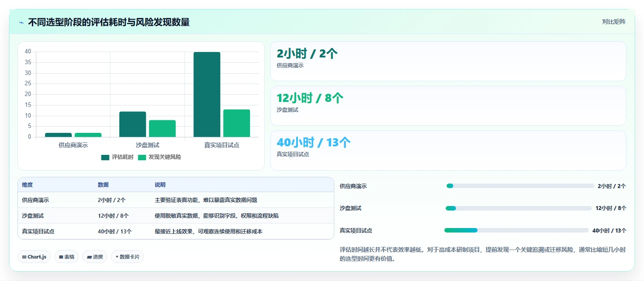Click the y-axis value 40
The image size is (644, 281).
coord(28,52)
